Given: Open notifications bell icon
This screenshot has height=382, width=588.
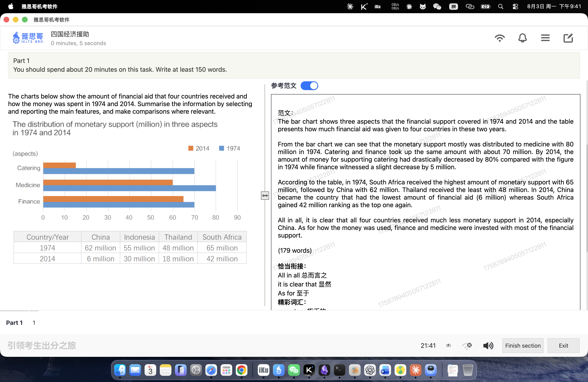Looking at the screenshot, I should point(522,38).
